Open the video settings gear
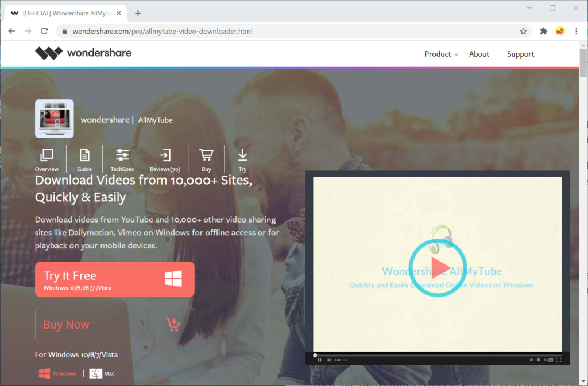 coord(539,360)
